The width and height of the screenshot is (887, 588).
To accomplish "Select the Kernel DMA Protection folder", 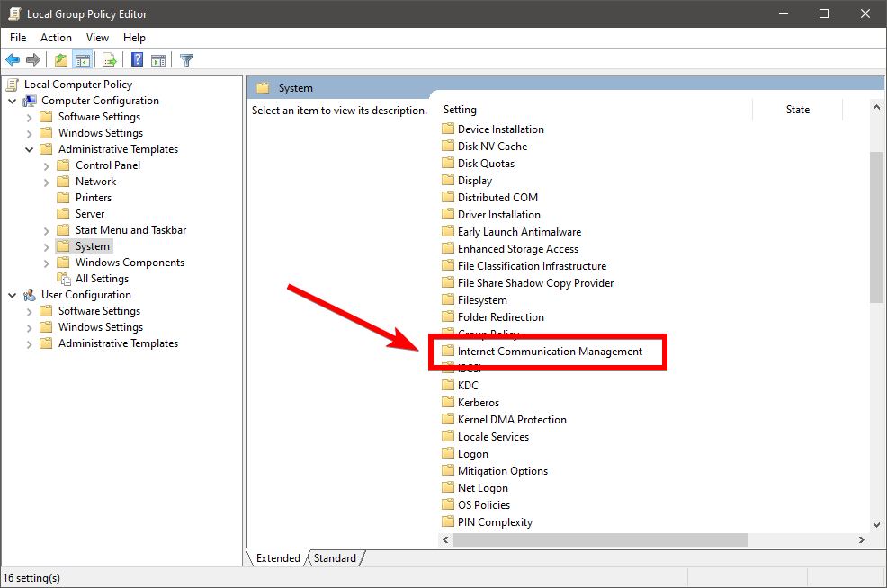I will point(512,420).
